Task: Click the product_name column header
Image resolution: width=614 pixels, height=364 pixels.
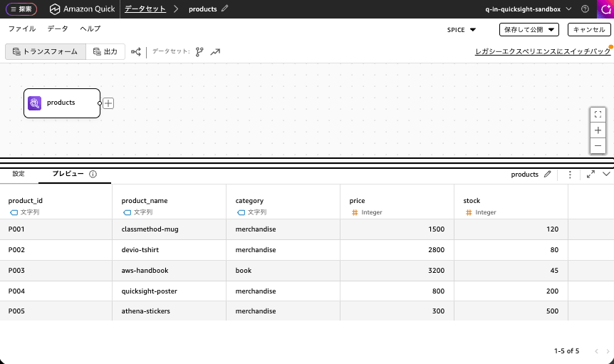Action: (x=145, y=201)
